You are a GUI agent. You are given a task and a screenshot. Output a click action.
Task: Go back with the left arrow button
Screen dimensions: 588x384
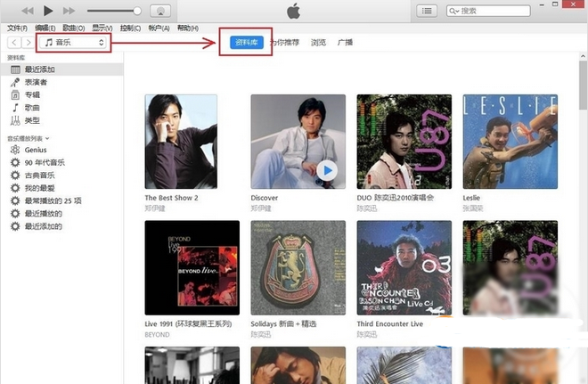pos(14,43)
